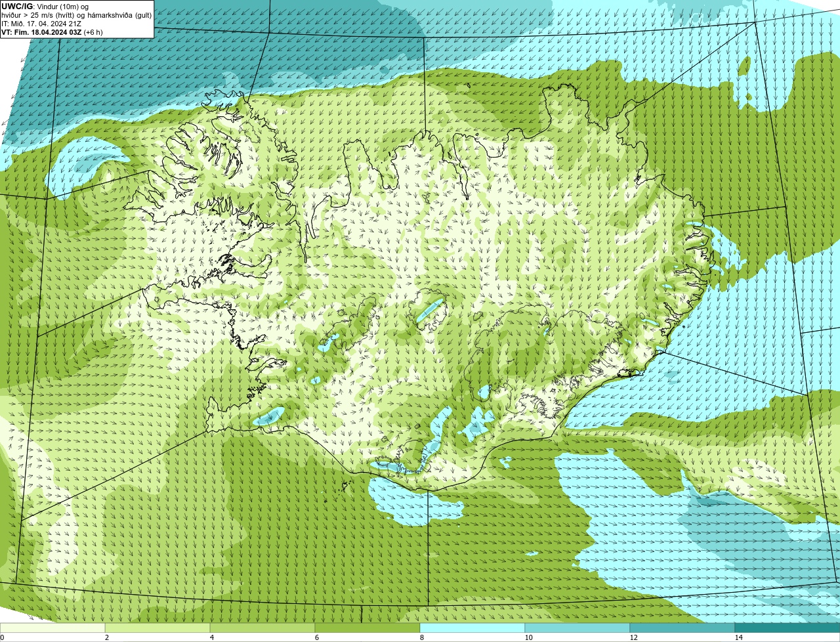Screen dimensions: 840x642
Task: Click the legend label "10"
Action: [x=528, y=637]
